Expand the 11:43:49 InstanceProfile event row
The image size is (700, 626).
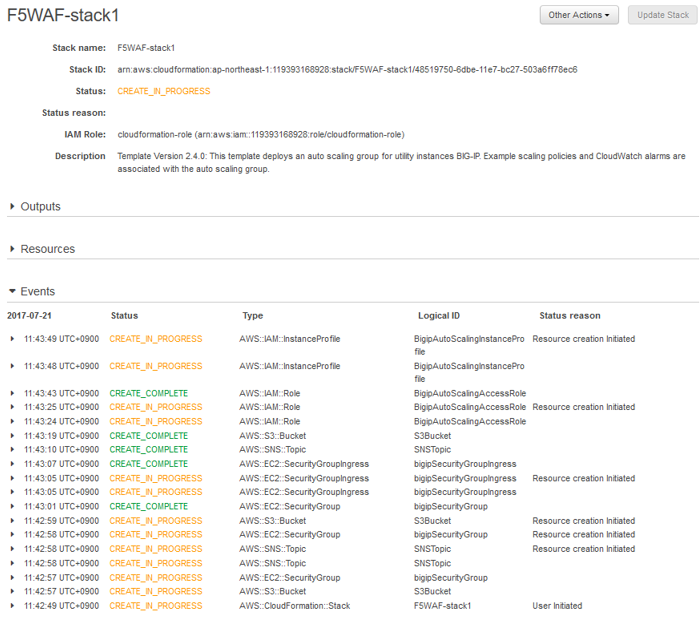coord(12,339)
